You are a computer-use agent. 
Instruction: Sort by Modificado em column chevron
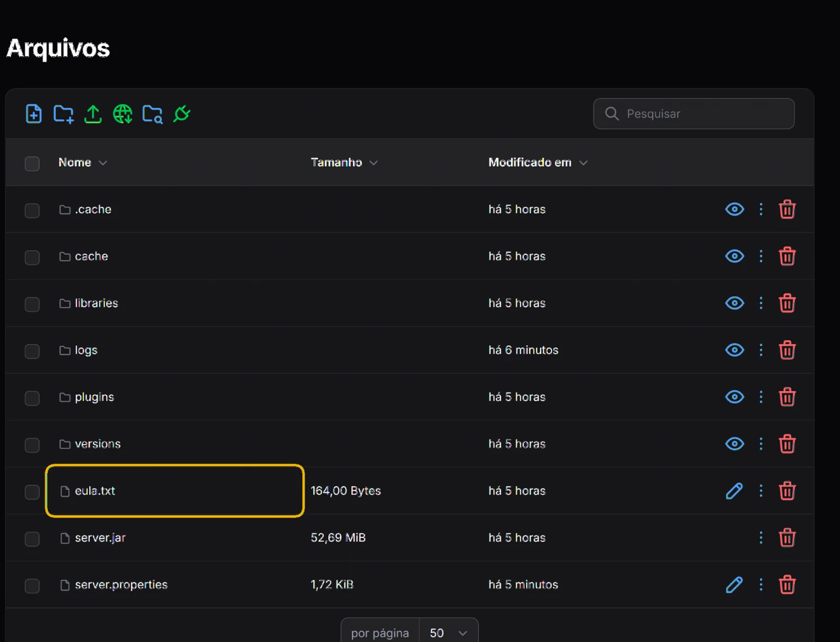coord(583,163)
